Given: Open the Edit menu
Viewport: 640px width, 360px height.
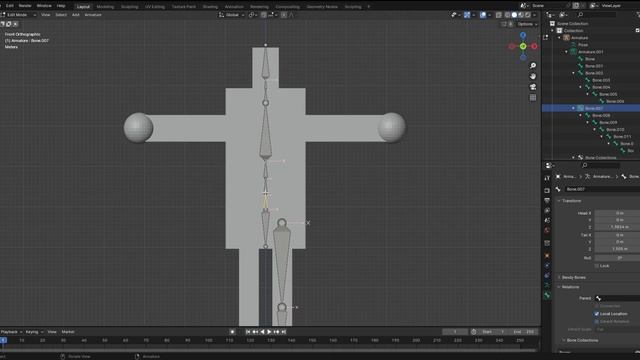Looking at the screenshot, I should [x=10, y=6].
